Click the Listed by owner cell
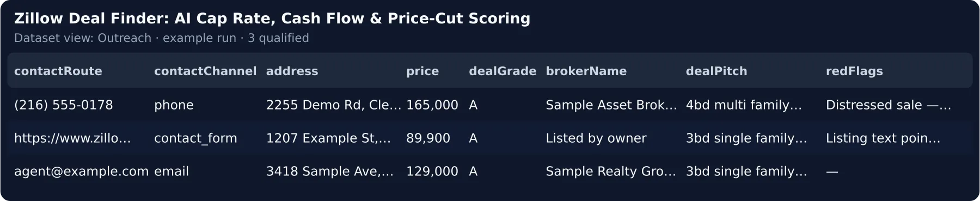Image resolution: width=980 pixels, height=201 pixels. 596,138
